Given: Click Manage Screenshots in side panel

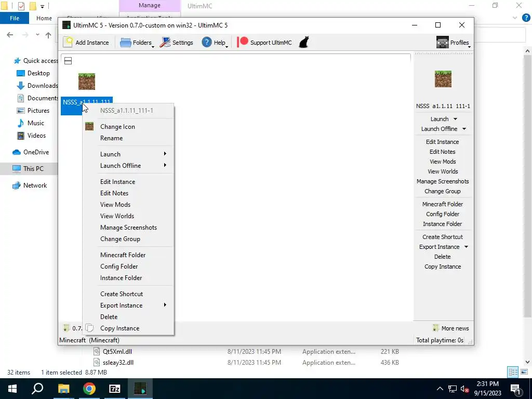Looking at the screenshot, I should [443, 181].
